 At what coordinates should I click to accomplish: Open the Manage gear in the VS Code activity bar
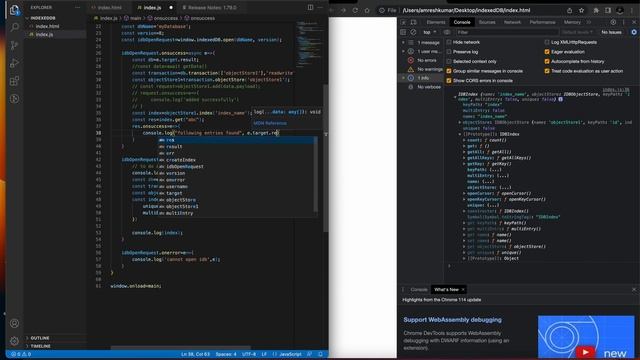(x=15, y=341)
